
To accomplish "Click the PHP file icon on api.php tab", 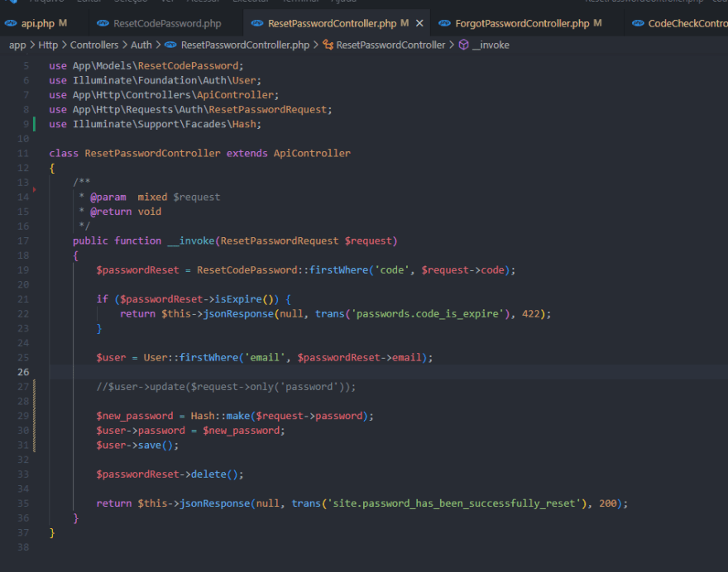I will [11, 23].
